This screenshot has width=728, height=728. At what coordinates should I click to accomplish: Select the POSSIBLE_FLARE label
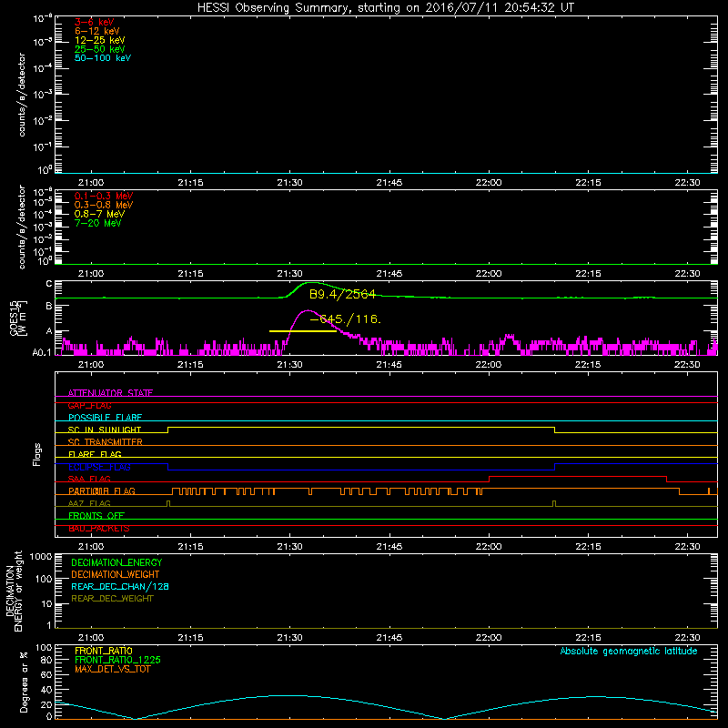pyautogui.click(x=105, y=418)
